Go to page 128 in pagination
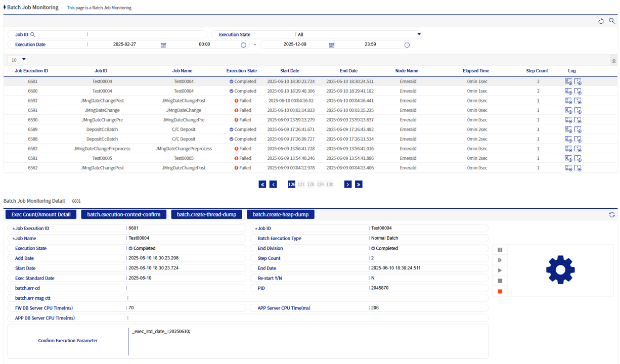This screenshot has width=620, height=364. click(311, 185)
